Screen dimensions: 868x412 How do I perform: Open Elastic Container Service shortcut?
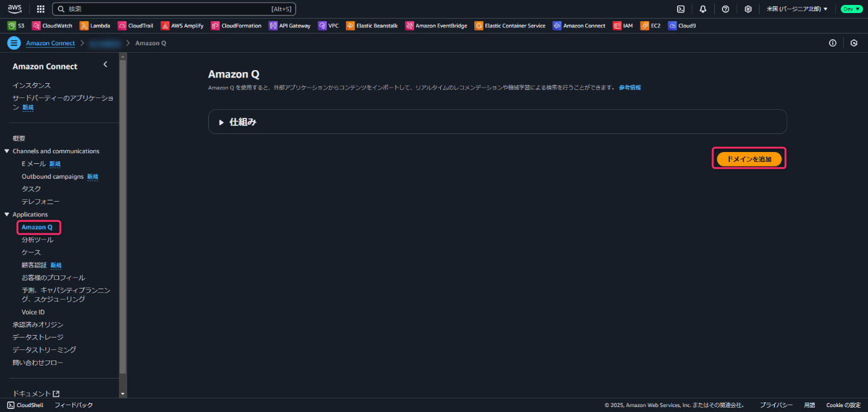click(510, 26)
